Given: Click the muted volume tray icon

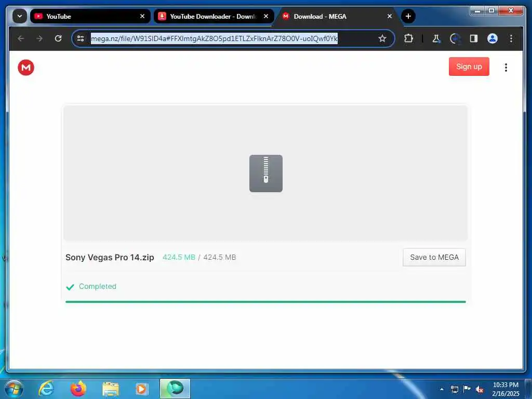Looking at the screenshot, I should [480, 390].
